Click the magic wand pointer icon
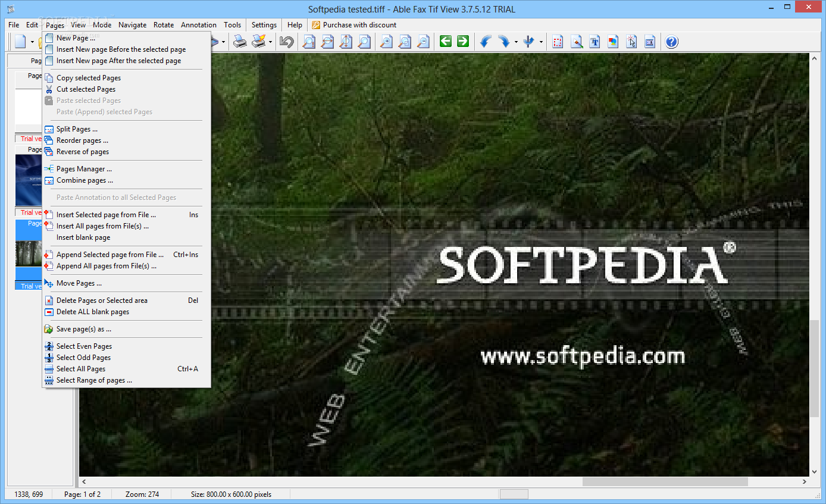This screenshot has width=826, height=504. coord(631,42)
